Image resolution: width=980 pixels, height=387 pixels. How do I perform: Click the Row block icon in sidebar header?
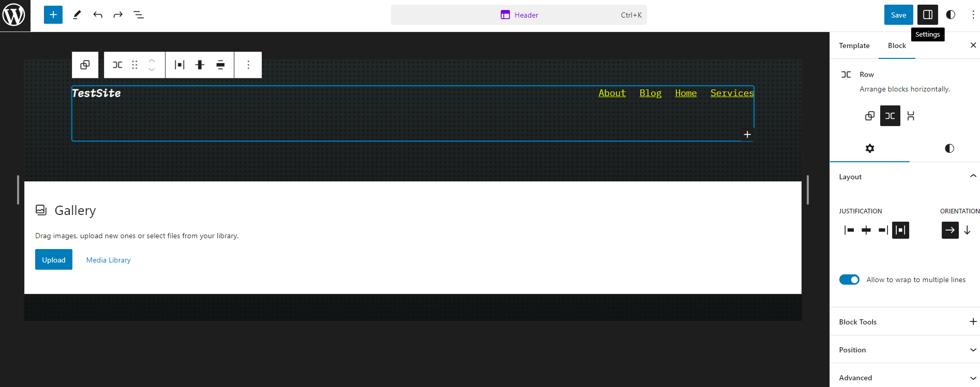[x=846, y=74]
